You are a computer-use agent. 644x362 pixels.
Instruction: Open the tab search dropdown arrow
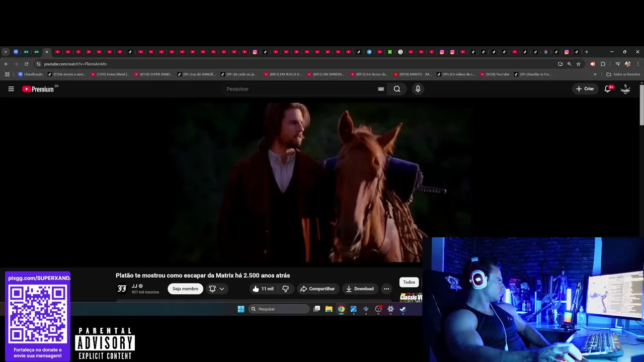pos(6,52)
